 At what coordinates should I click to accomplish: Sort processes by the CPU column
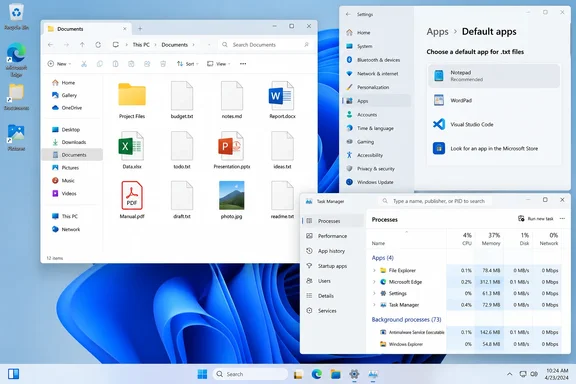click(462, 239)
